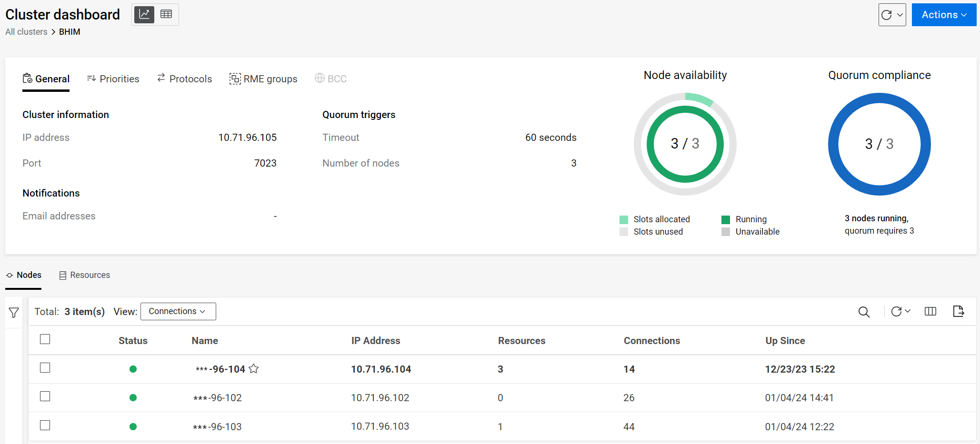Screen dimensions: 980x444
Task: Switch to table view icon
Action: [166, 14]
